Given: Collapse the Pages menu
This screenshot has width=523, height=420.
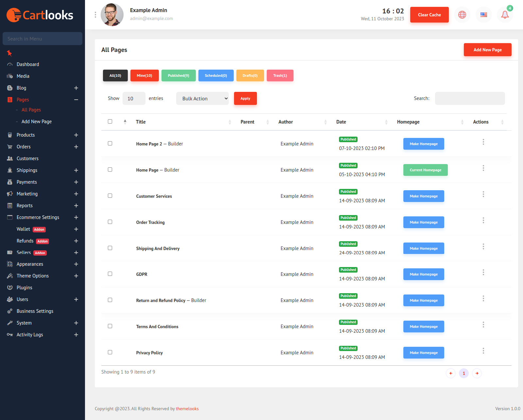Looking at the screenshot, I should point(76,100).
